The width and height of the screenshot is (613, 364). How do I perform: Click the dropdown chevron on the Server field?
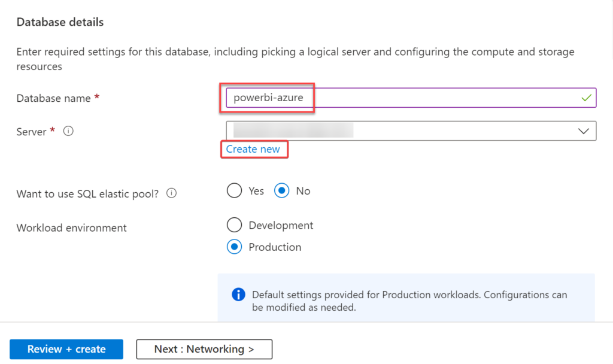[585, 131]
